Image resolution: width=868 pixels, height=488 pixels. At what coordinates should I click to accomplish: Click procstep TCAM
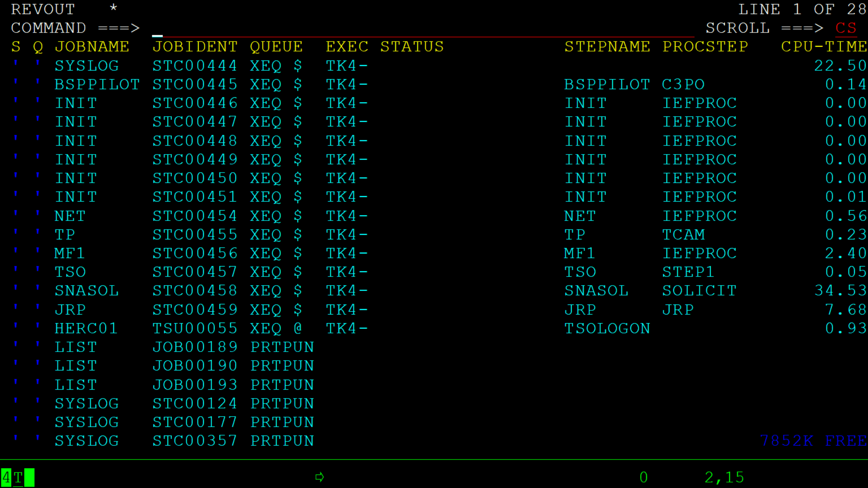[x=684, y=235]
